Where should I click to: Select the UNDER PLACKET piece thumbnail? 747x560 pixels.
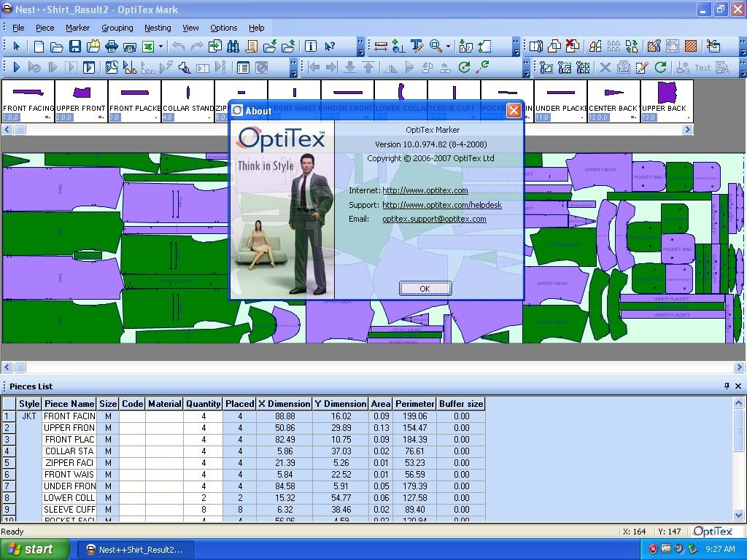click(x=560, y=101)
